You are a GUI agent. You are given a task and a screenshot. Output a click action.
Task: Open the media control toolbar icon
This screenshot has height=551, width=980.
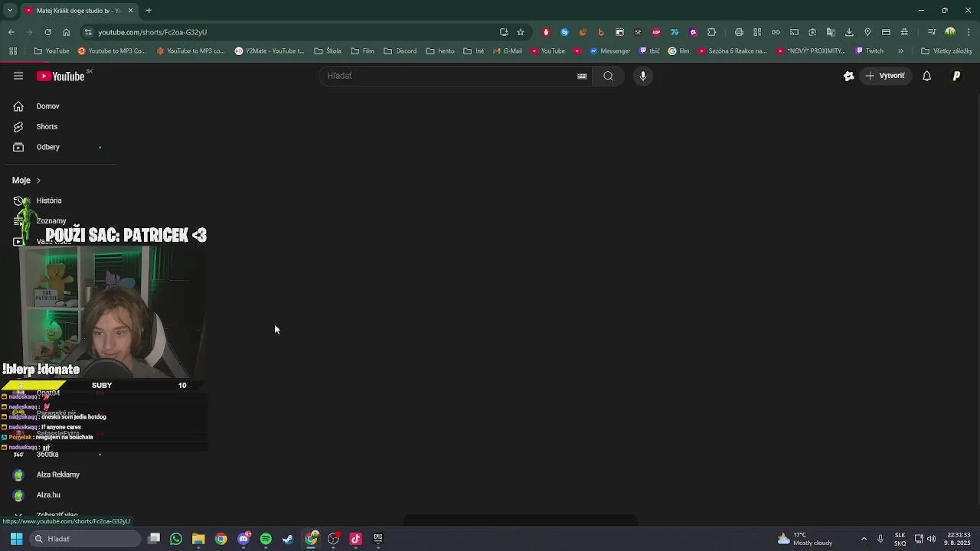coord(932,32)
